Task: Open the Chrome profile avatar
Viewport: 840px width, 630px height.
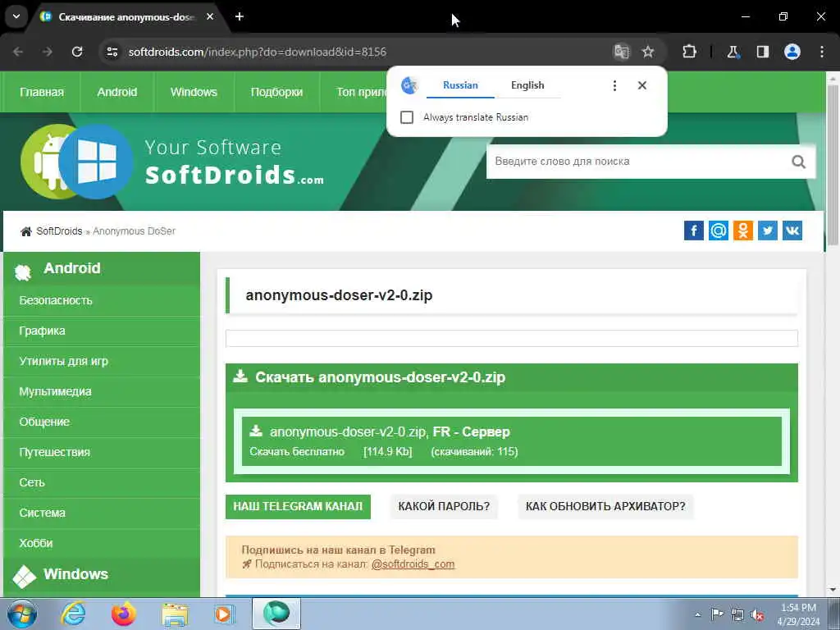Action: 792,52
